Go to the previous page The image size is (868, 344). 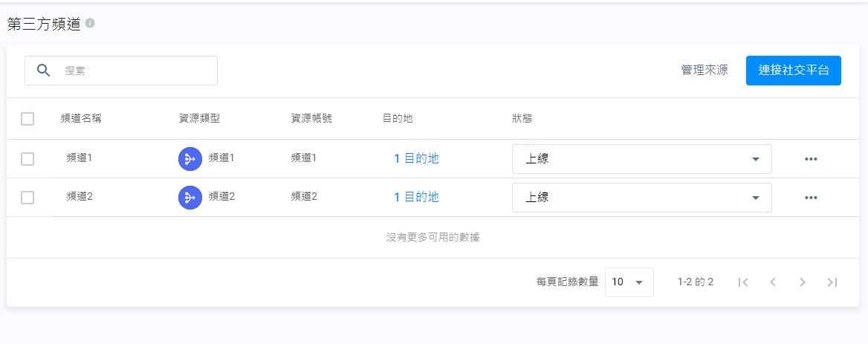(773, 282)
